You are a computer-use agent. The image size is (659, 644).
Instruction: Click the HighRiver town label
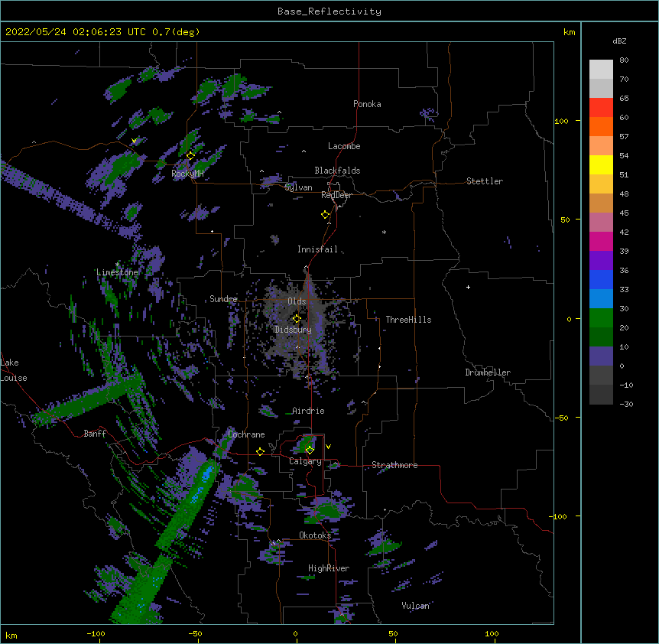click(329, 568)
